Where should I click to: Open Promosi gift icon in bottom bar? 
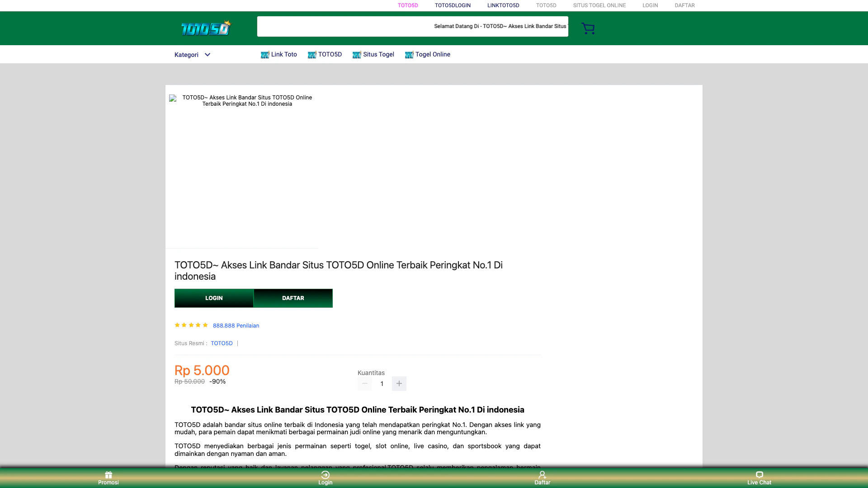pyautogui.click(x=108, y=475)
